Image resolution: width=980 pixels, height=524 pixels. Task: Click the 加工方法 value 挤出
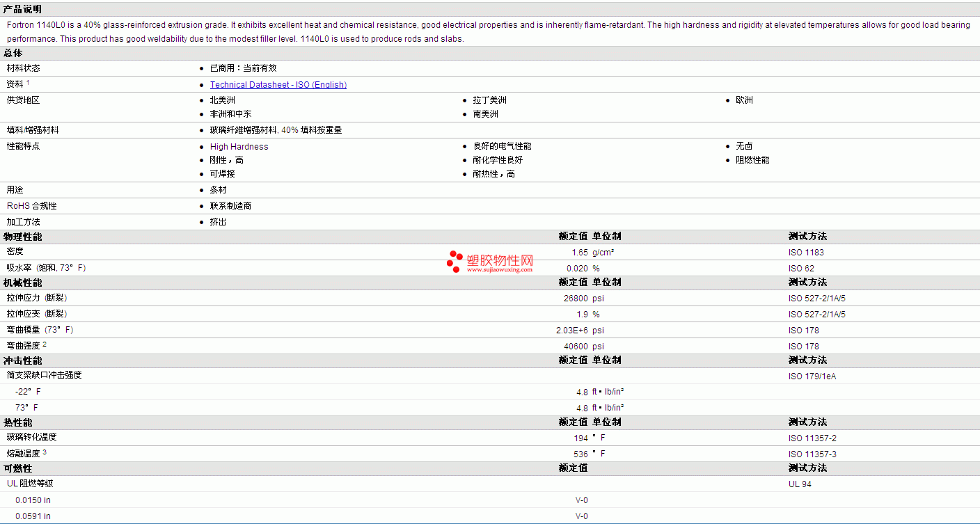click(x=219, y=222)
